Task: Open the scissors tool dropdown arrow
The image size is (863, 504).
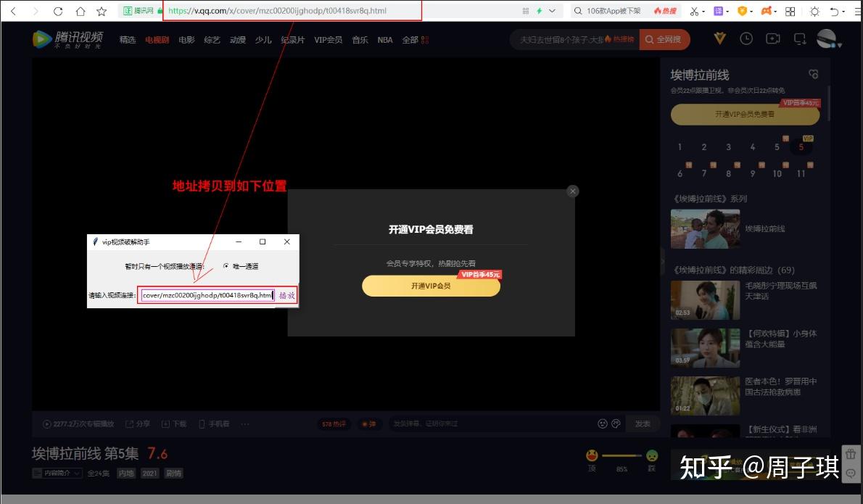Action: [703, 12]
